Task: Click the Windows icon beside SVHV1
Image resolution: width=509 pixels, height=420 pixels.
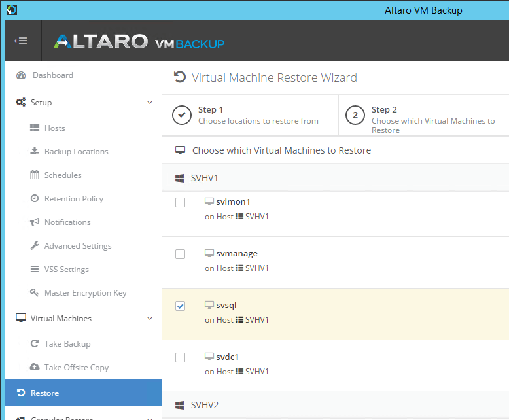Action: click(179, 178)
